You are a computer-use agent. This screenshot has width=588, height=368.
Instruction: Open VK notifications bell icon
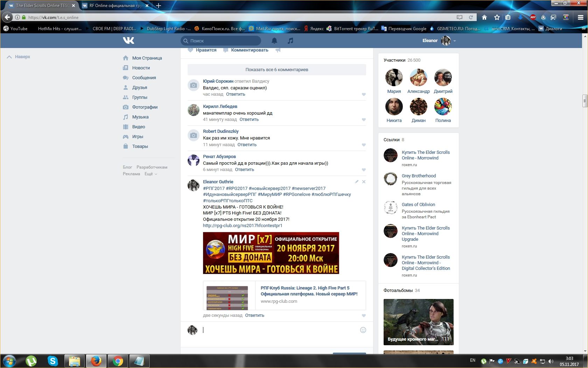point(274,41)
